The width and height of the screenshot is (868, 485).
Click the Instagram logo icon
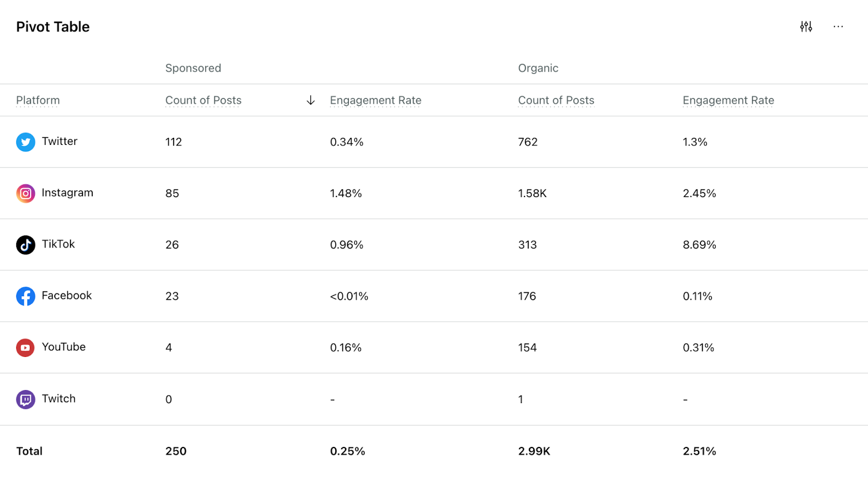pyautogui.click(x=25, y=193)
